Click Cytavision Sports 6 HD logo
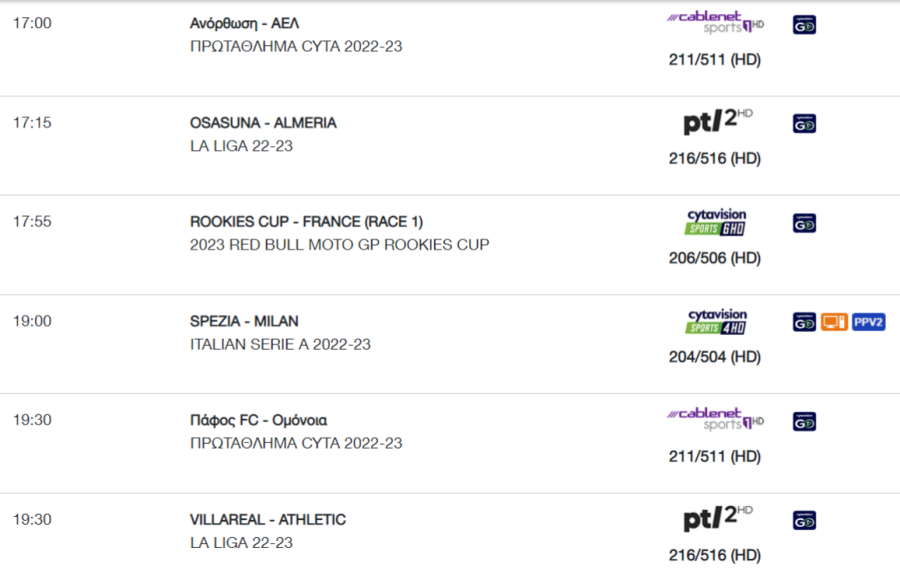Image resolution: width=900 pixels, height=576 pixels. [716, 223]
